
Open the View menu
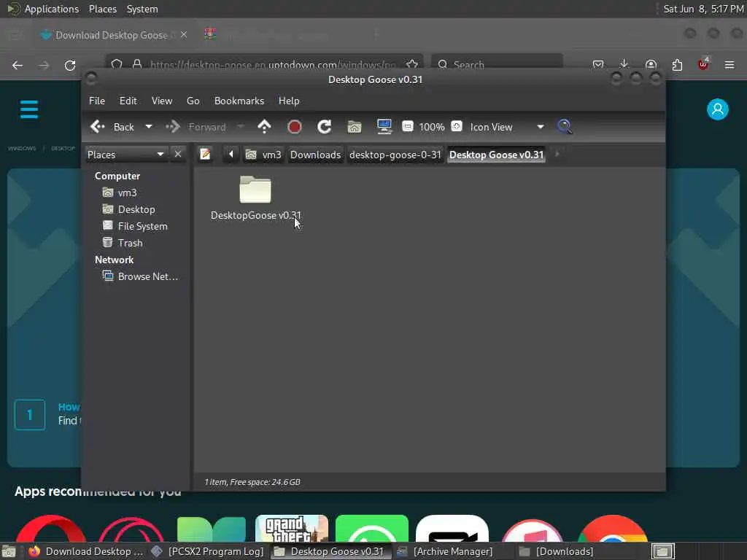[x=161, y=101]
